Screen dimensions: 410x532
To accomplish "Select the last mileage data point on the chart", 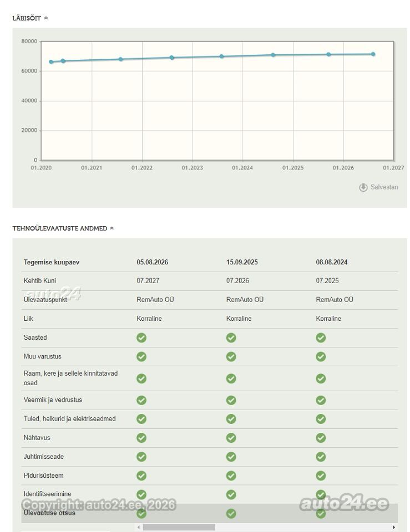I will point(373,54).
